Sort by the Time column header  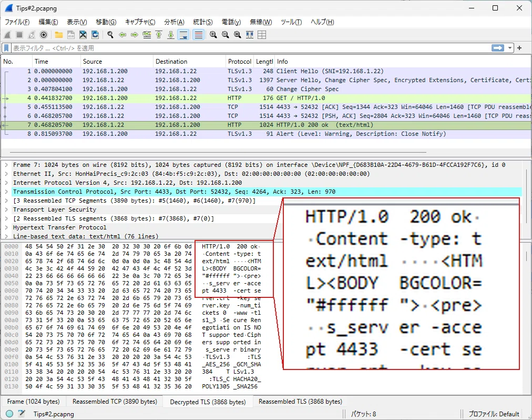(56, 62)
